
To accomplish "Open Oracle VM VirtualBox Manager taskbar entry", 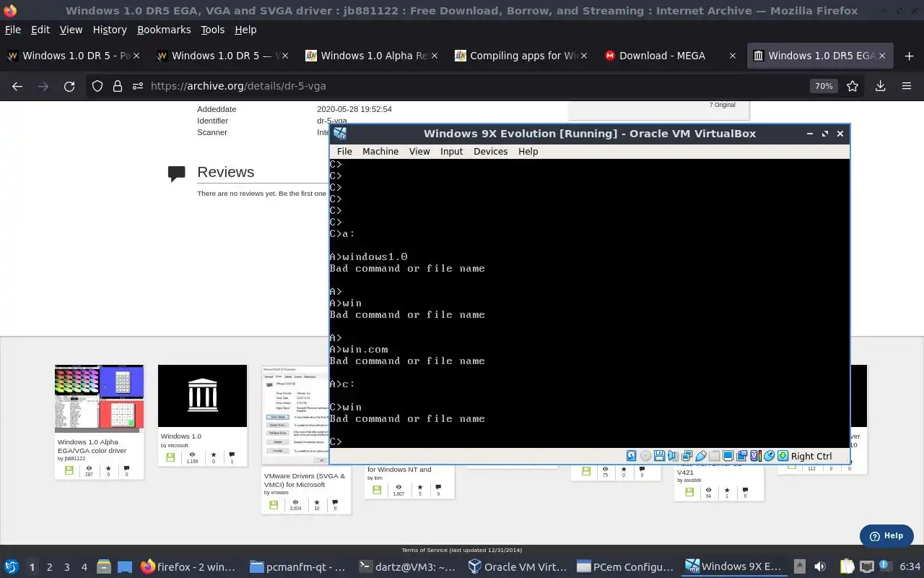I will pos(517,566).
